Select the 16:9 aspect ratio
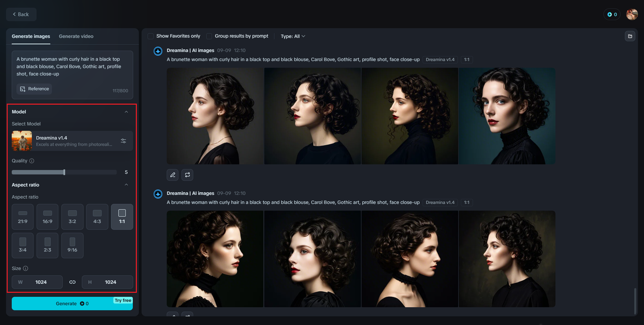Screen dimensions: 644x325 47,217
